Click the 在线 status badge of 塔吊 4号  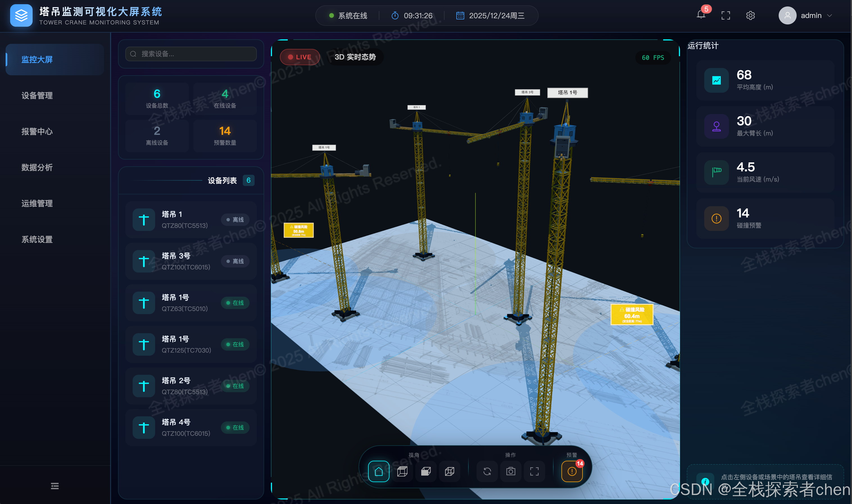(235, 428)
